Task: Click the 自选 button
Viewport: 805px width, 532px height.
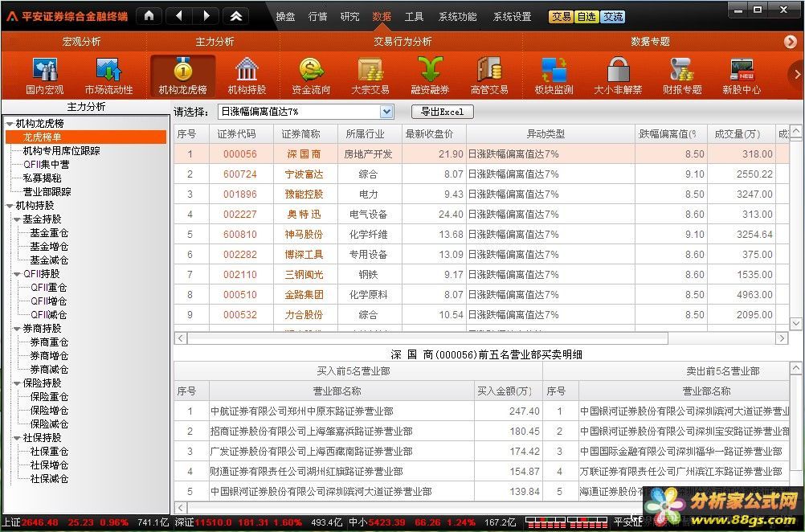Action: click(586, 17)
